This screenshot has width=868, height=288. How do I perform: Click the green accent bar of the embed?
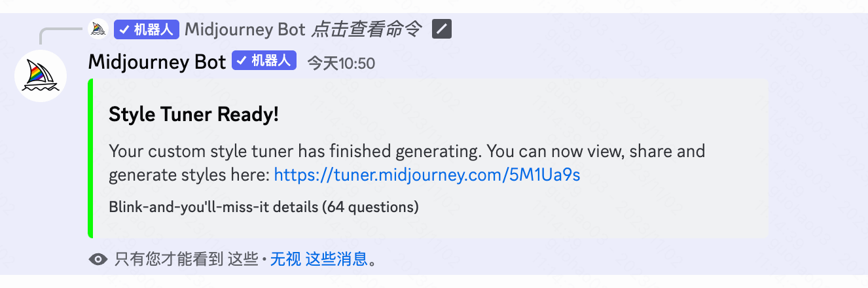(90, 158)
